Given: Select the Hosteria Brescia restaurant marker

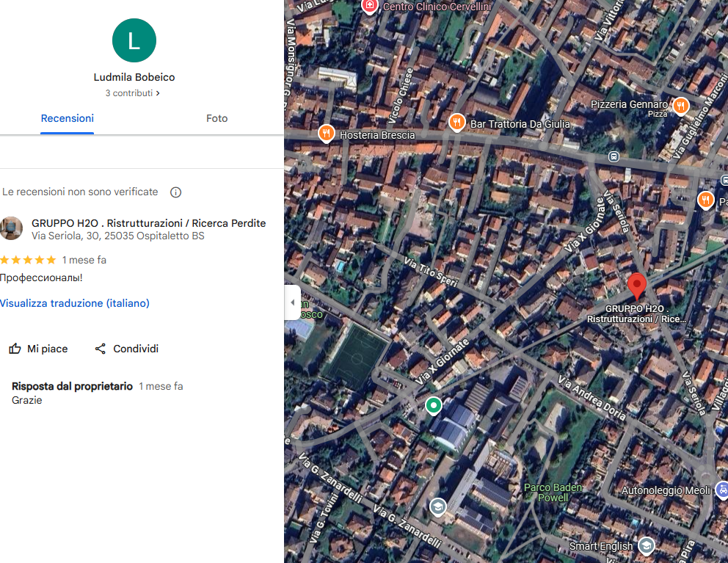Looking at the screenshot, I should point(327,134).
